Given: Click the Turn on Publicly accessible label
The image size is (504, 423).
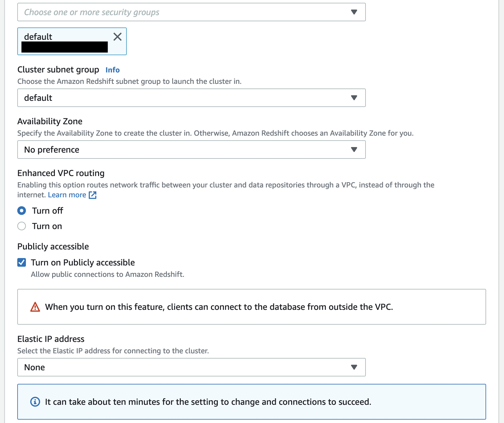Looking at the screenshot, I should click(x=83, y=262).
